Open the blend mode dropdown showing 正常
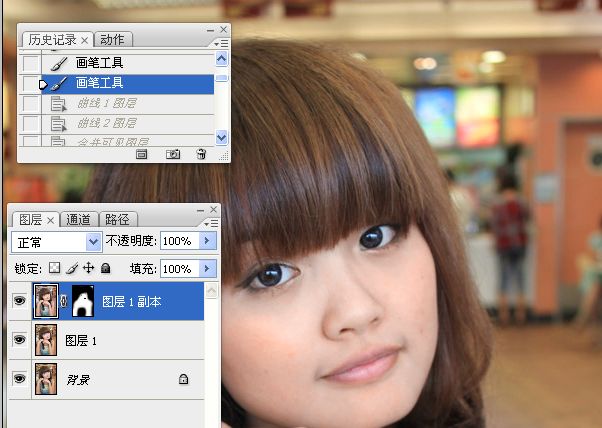Viewport: 602px width, 428px height. coord(57,242)
